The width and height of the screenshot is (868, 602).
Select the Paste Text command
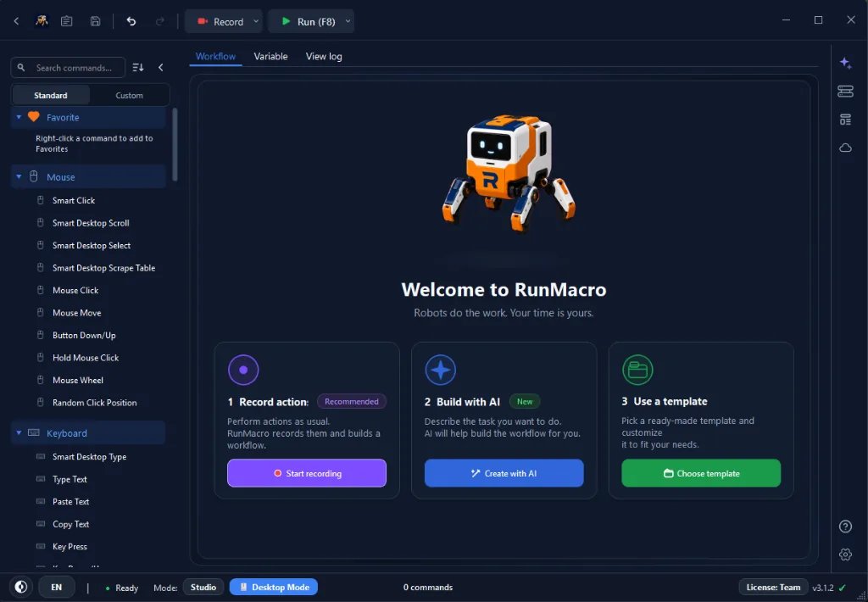pyautogui.click(x=70, y=502)
